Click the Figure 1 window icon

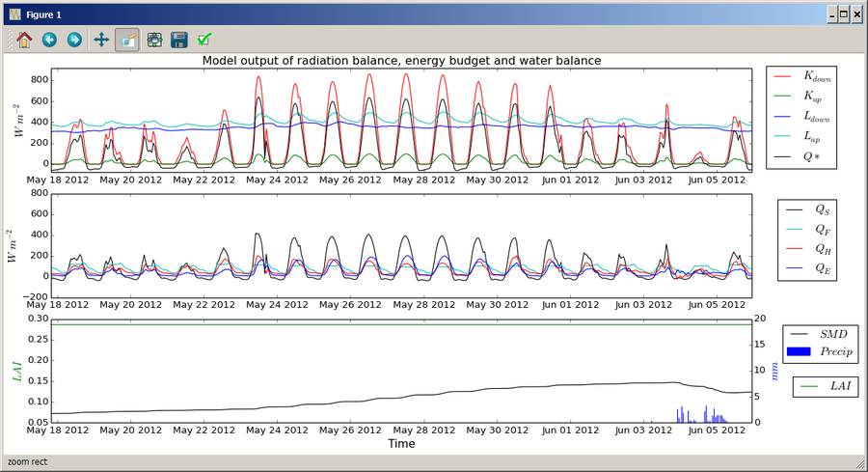[14, 14]
